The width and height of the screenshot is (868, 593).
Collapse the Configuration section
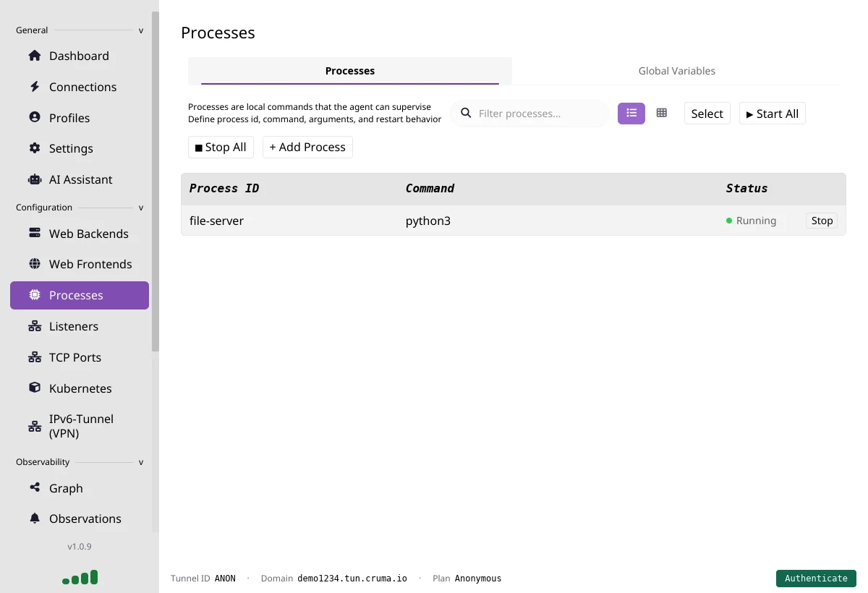[x=141, y=208]
